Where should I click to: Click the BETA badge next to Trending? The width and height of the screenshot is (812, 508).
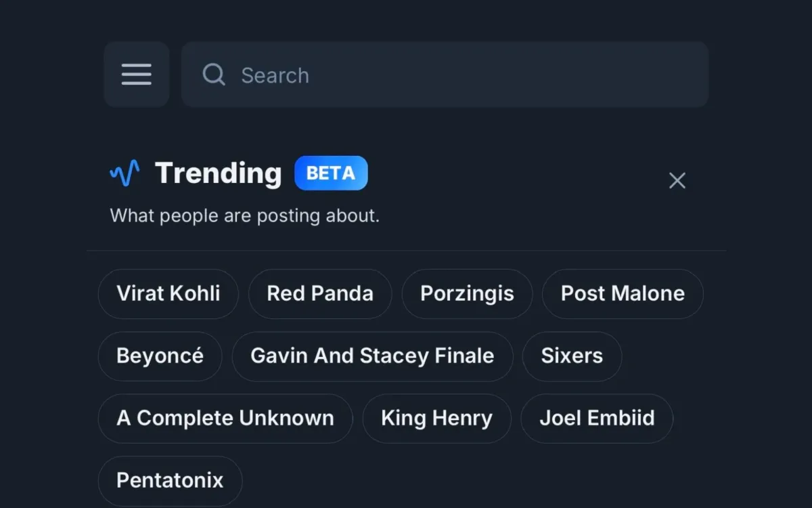click(331, 173)
